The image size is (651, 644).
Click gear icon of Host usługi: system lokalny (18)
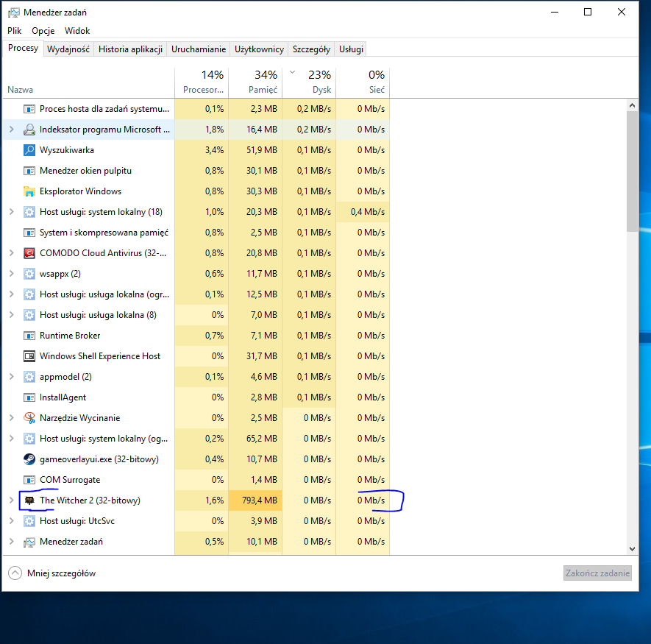click(x=29, y=212)
